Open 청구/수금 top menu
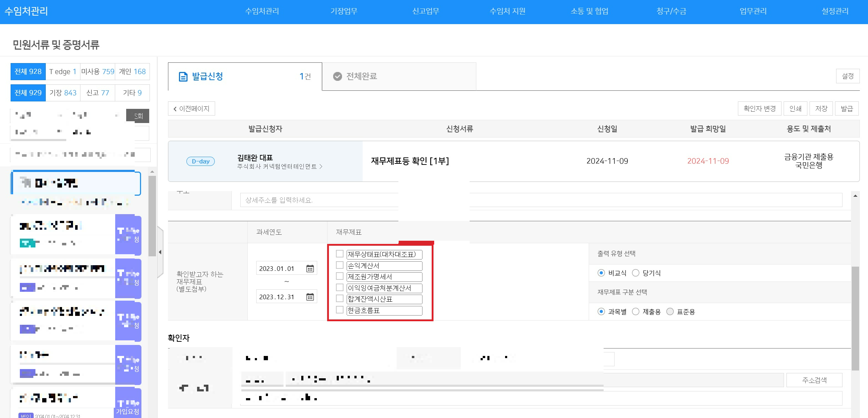Image resolution: width=868 pixels, height=418 pixels. click(x=671, y=11)
